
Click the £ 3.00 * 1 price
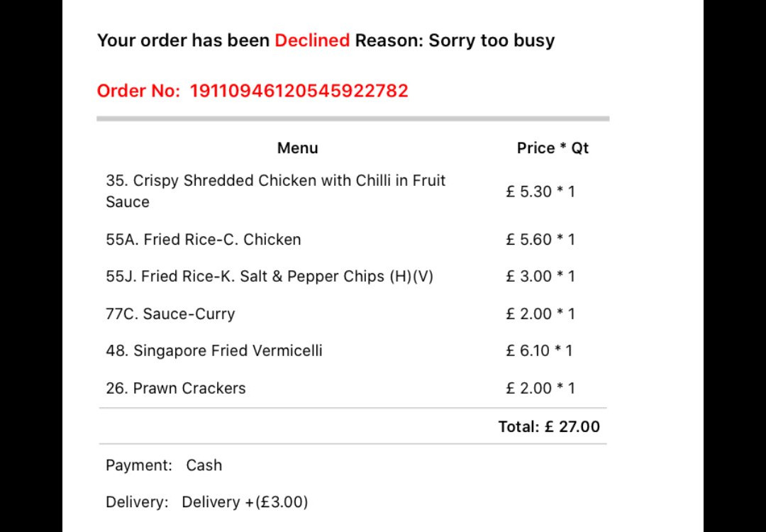coord(540,277)
